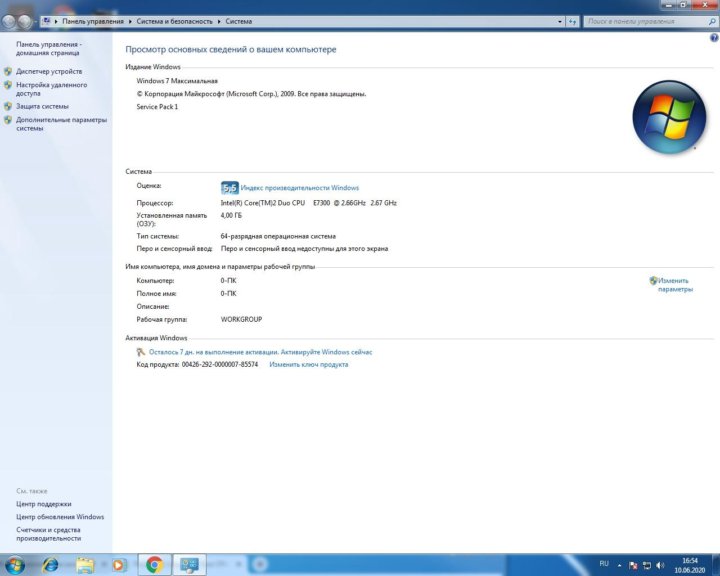The image size is (720, 576).
Task: Launch Internet Explorer from taskbar
Action: click(x=50, y=565)
